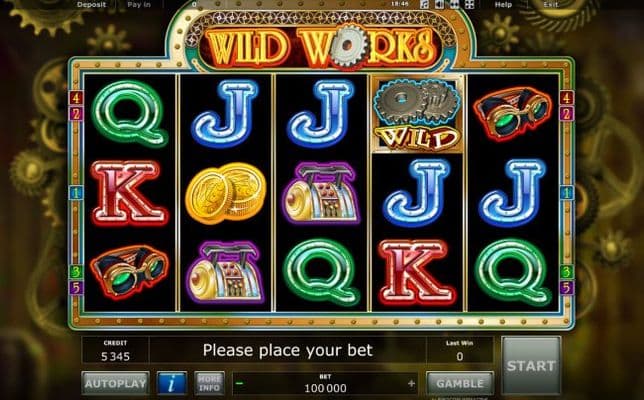
Task: Mute sound with the speaker icon
Action: 439,5
